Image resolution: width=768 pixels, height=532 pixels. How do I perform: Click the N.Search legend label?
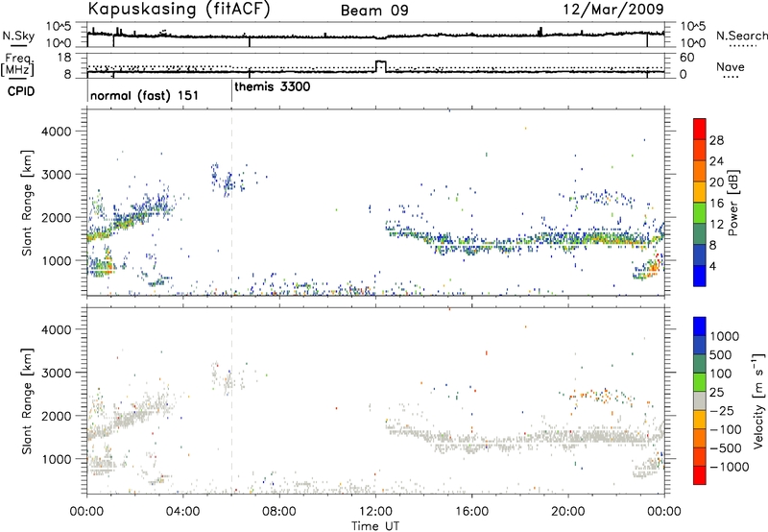(x=741, y=36)
